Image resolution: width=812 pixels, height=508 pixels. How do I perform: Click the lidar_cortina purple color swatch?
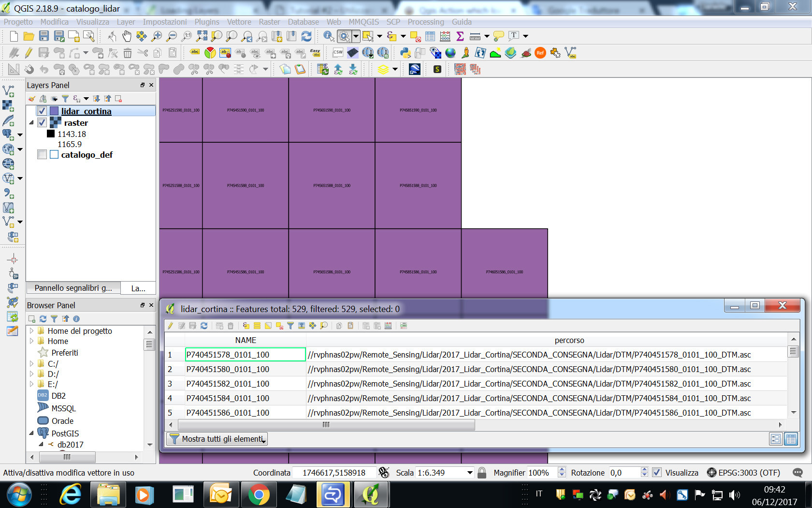pyautogui.click(x=55, y=111)
